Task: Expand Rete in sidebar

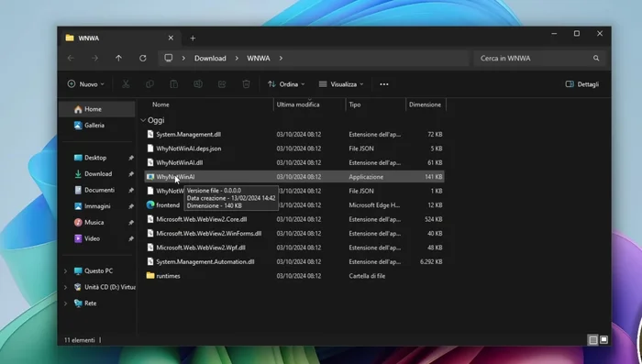Action: (65, 303)
